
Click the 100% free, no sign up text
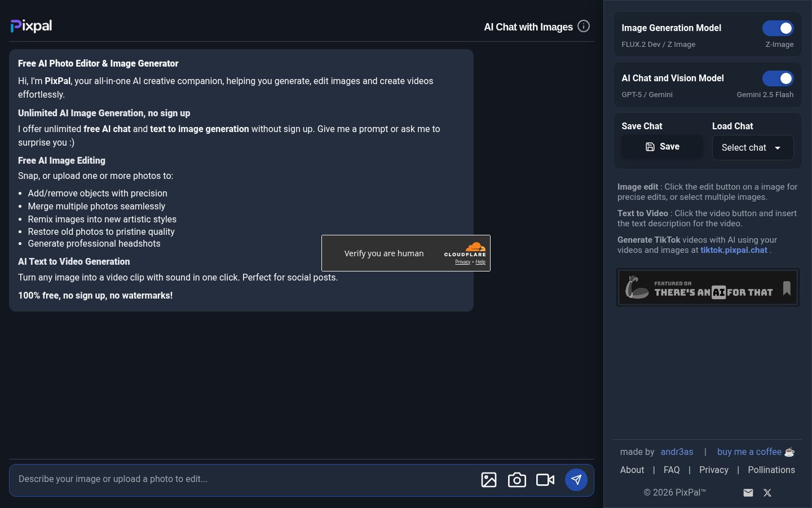click(95, 296)
